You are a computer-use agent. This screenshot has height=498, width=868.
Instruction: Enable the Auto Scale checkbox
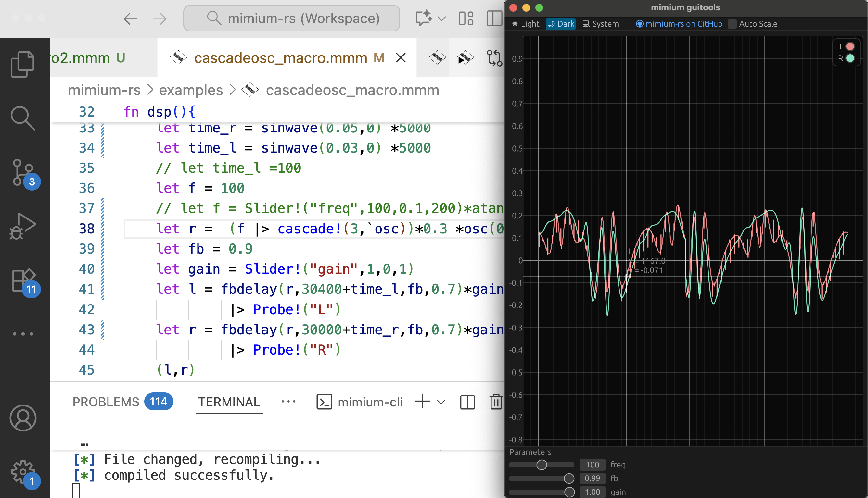coord(732,24)
